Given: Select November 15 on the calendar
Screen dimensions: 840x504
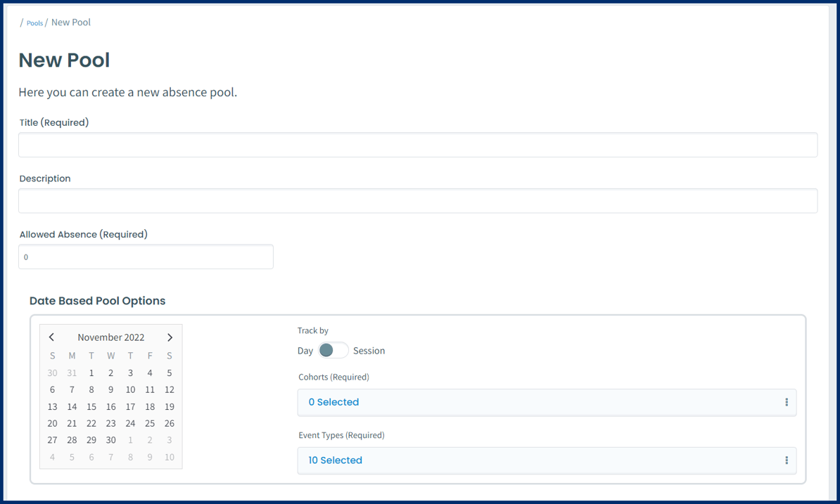Looking at the screenshot, I should pyautogui.click(x=91, y=406).
